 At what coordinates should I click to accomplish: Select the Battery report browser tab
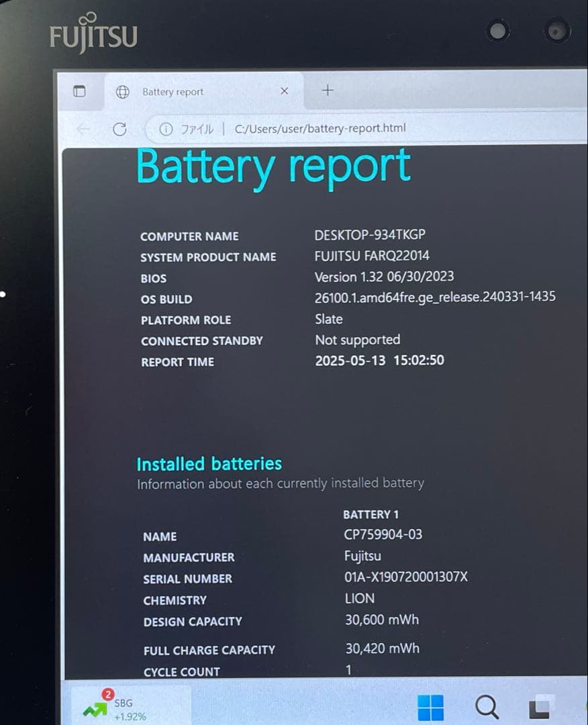pos(203,91)
